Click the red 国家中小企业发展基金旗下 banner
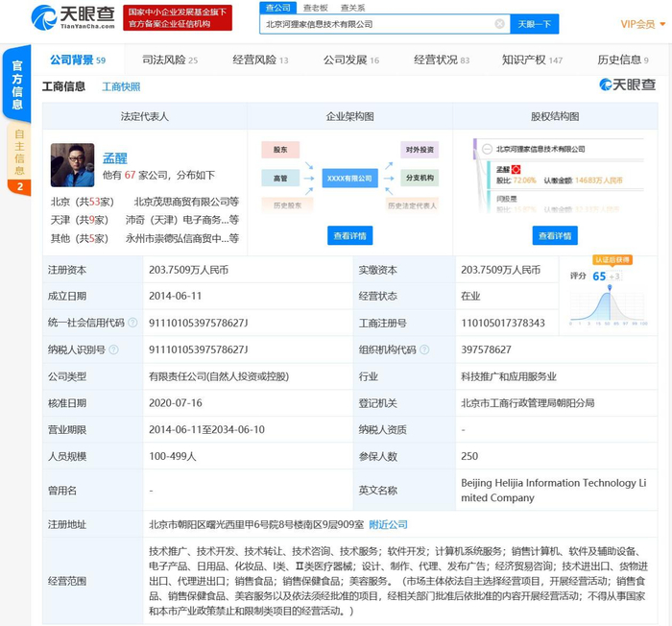The image size is (672, 626). click(178, 18)
